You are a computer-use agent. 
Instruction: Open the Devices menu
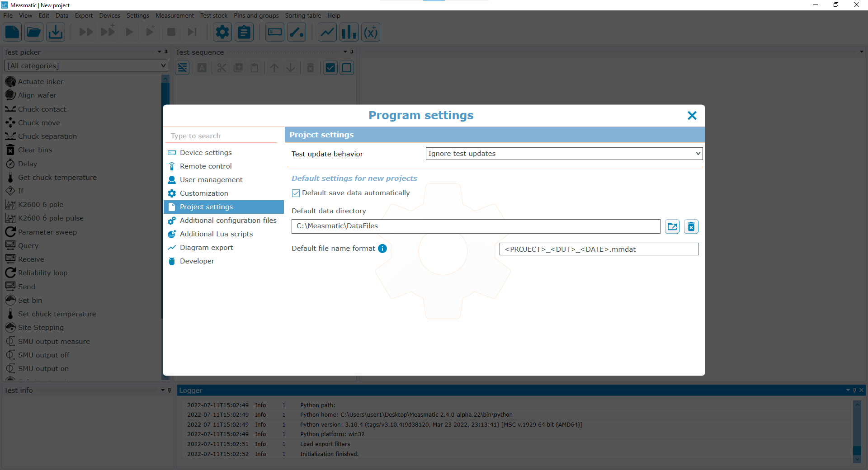[x=110, y=15]
